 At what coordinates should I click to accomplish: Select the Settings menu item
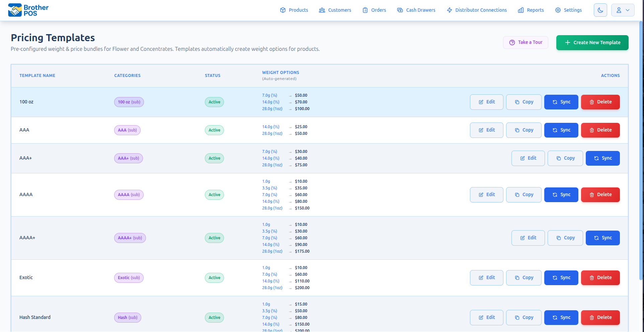[572, 10]
